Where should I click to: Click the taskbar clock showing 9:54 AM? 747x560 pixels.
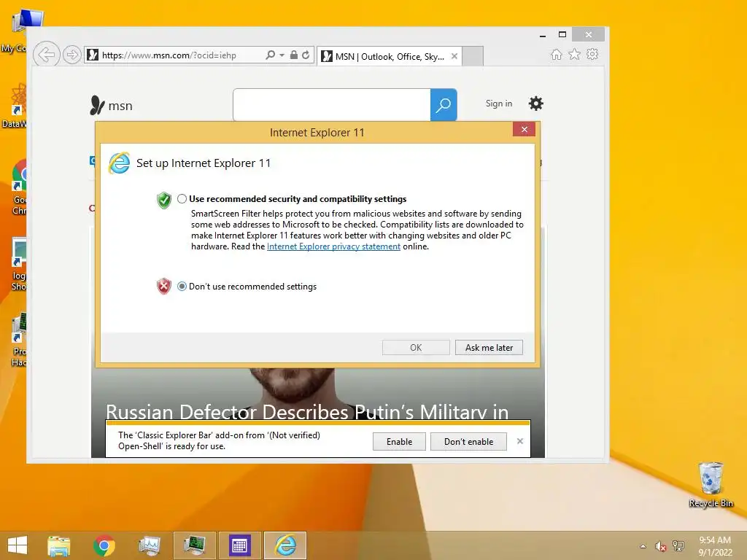(x=715, y=546)
